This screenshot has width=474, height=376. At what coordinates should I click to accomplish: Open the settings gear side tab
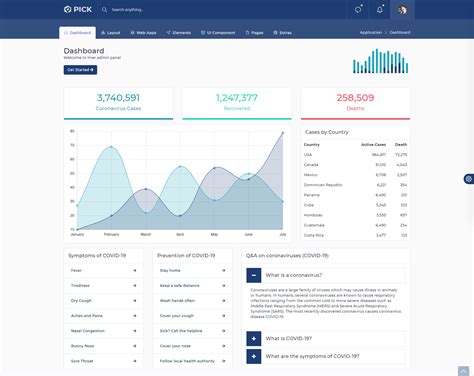(469, 179)
